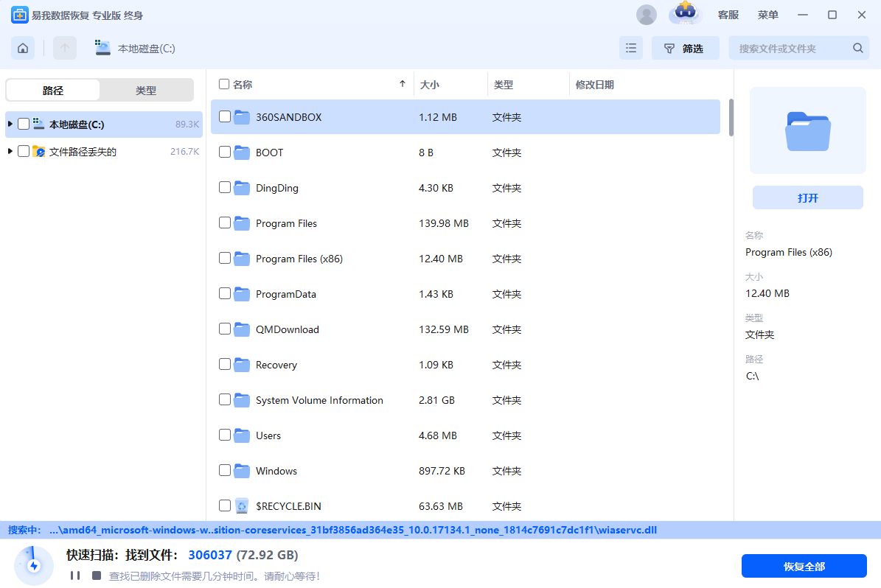
Task: Click the 恢复全部 button
Action: pyautogui.click(x=804, y=566)
